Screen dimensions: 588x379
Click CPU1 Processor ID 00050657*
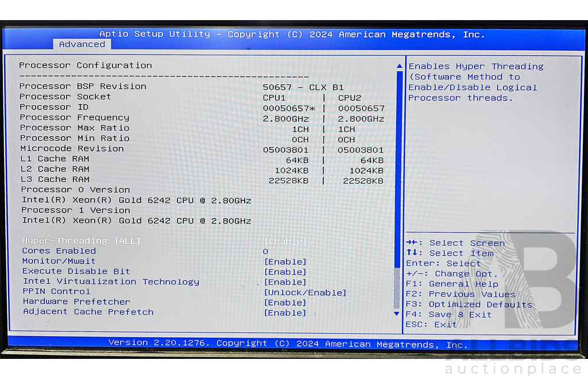(x=289, y=109)
